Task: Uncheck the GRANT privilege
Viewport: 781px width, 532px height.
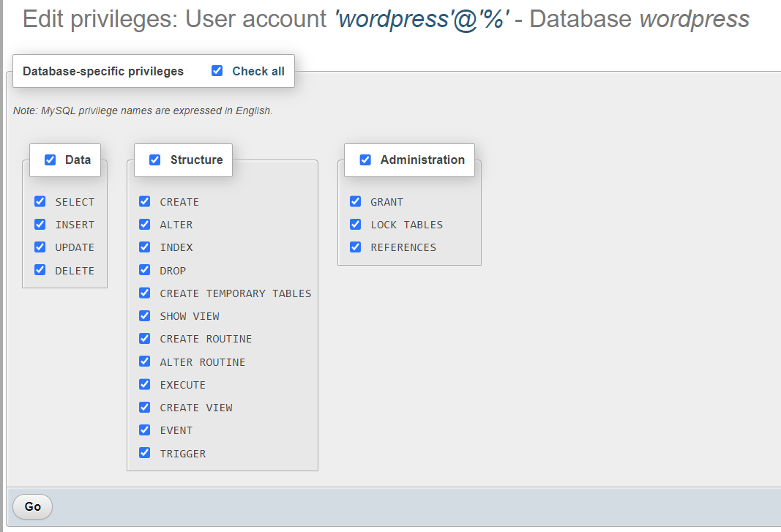Action: [x=355, y=201]
